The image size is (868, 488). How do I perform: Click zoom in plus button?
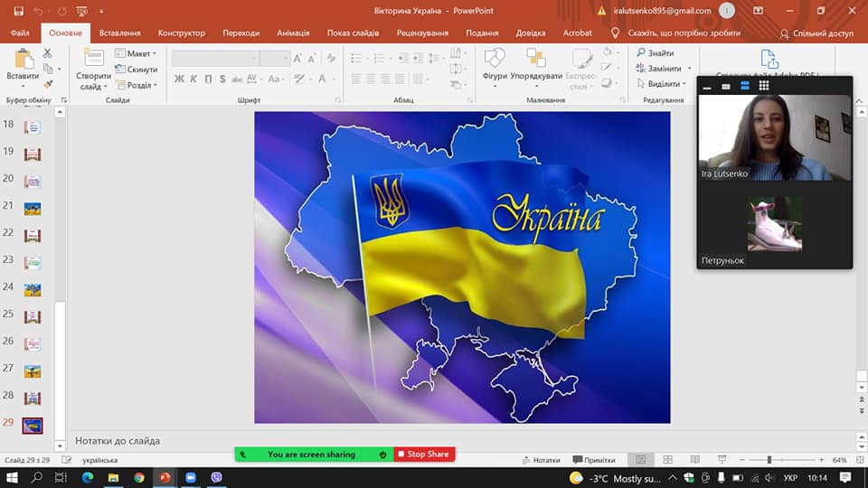click(x=822, y=460)
